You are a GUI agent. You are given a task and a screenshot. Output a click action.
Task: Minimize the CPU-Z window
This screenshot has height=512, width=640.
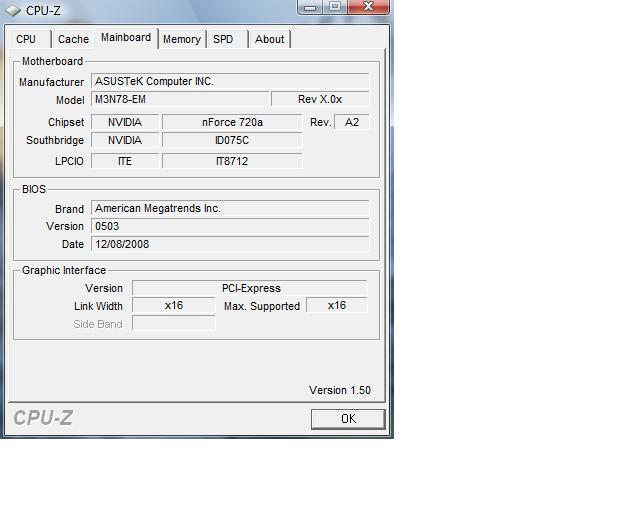click(310, 7)
